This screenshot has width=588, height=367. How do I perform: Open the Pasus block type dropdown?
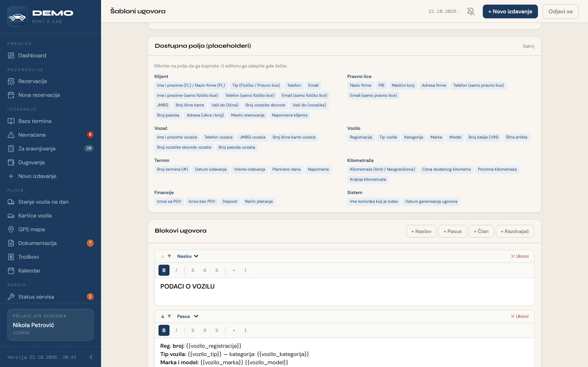pos(188,316)
